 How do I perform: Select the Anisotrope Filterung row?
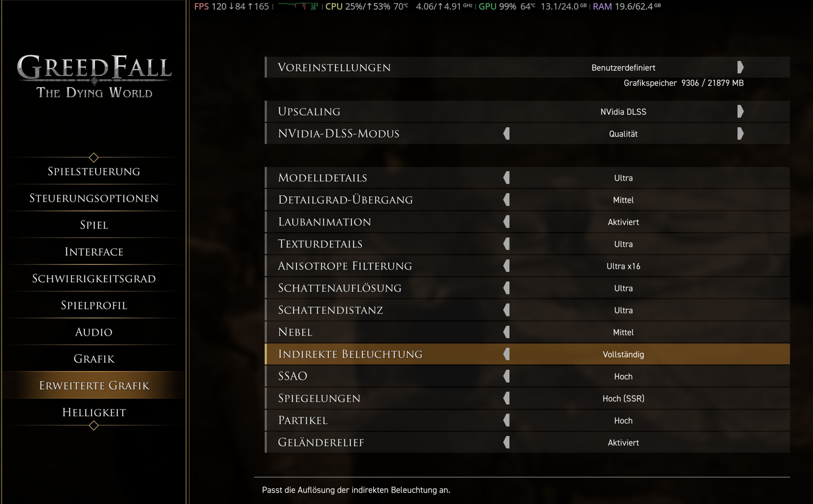345,266
